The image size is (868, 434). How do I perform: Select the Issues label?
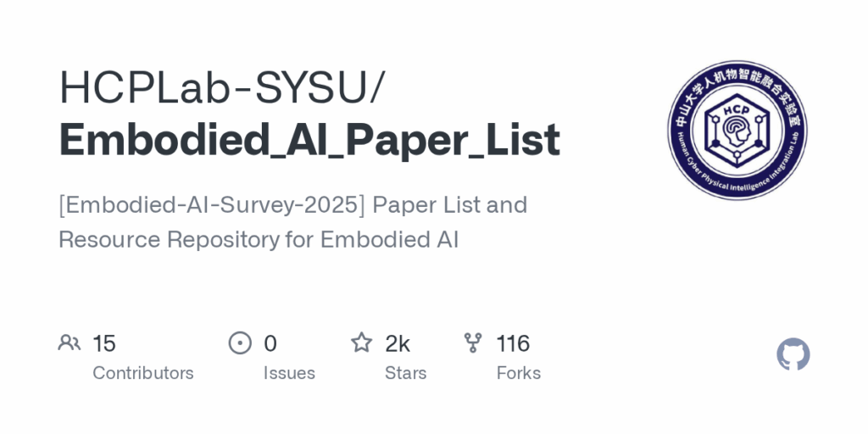pos(289,373)
